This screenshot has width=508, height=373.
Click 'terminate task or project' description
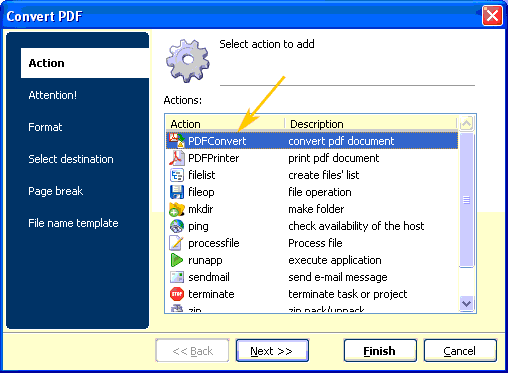coord(348,294)
